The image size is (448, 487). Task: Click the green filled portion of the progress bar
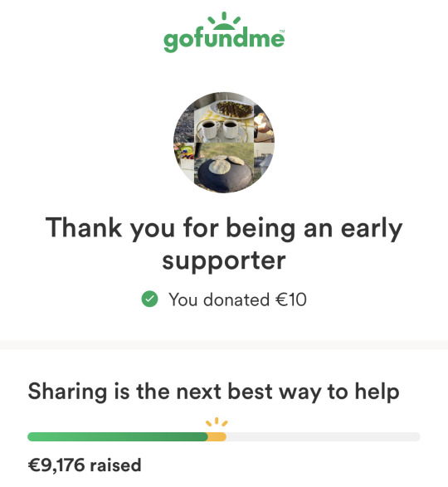[118, 436]
